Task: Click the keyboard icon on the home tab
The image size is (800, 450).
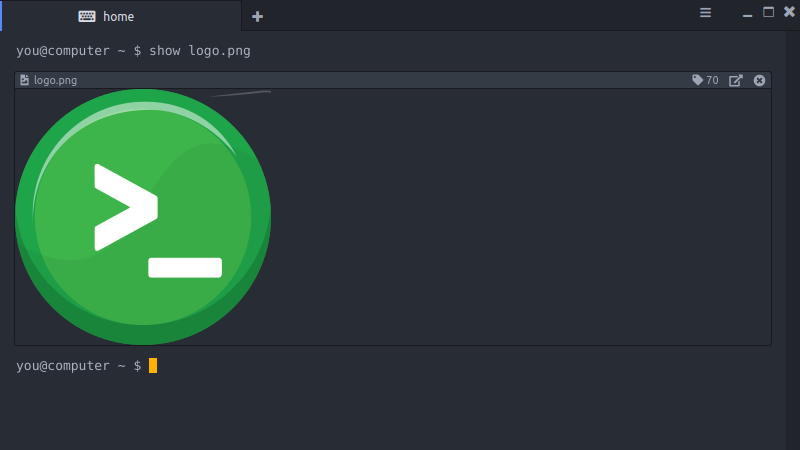Action: [87, 16]
